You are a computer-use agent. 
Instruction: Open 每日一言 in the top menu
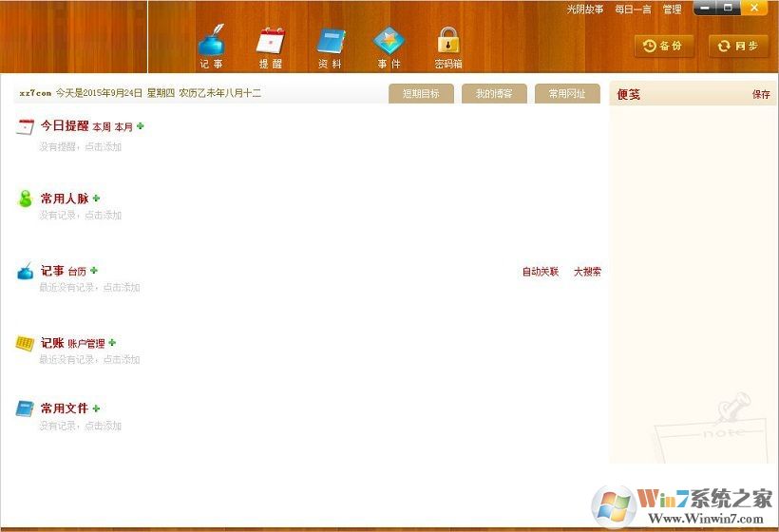(633, 9)
